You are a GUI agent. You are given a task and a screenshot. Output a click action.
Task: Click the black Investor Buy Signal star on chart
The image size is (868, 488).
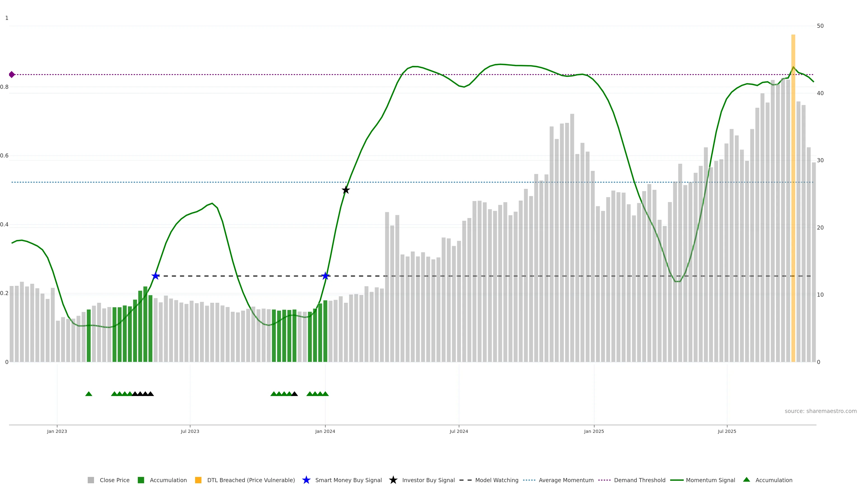346,190
